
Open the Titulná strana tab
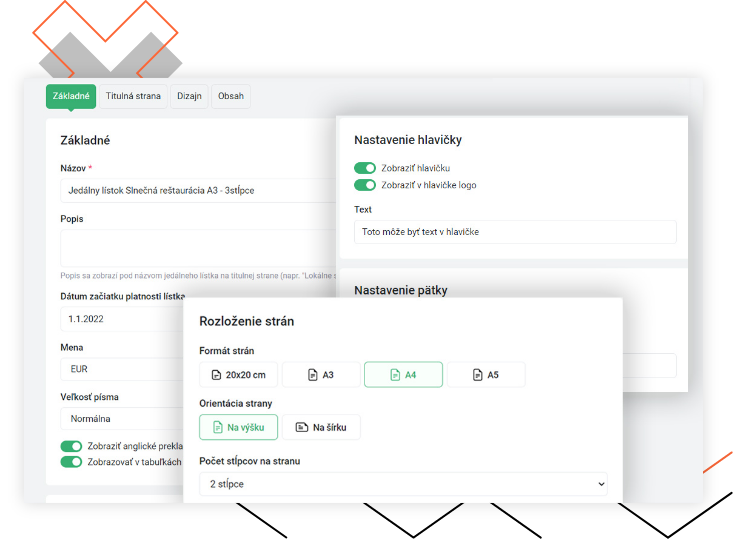point(133,96)
